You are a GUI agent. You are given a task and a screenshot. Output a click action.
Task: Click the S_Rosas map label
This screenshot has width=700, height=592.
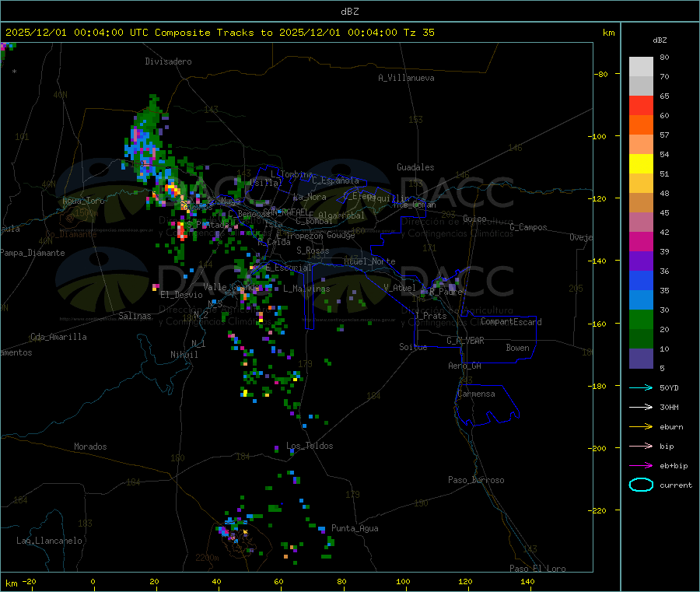tap(313, 250)
